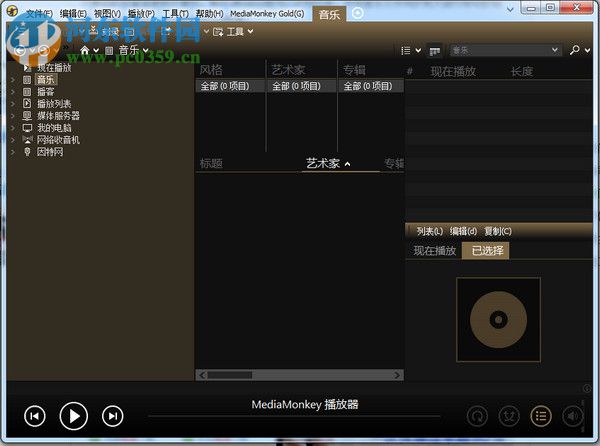Click the magnifier search icon

coord(574,50)
